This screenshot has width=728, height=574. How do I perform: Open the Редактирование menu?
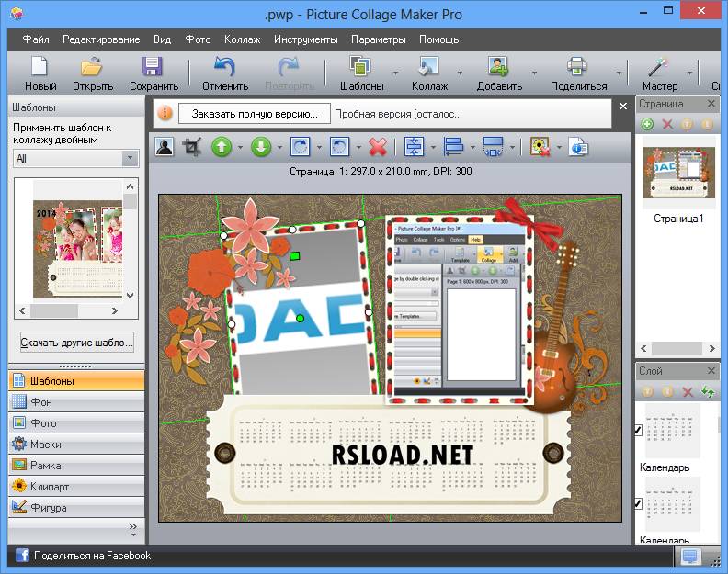[101, 39]
